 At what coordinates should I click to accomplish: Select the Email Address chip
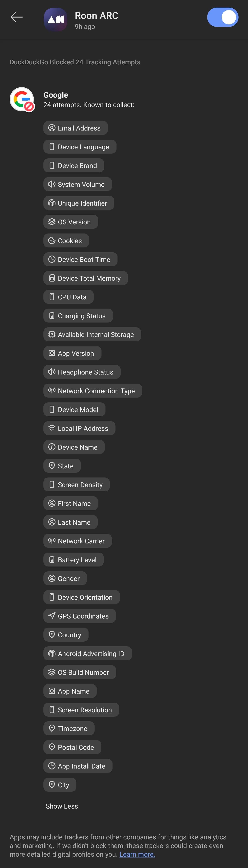[76, 128]
